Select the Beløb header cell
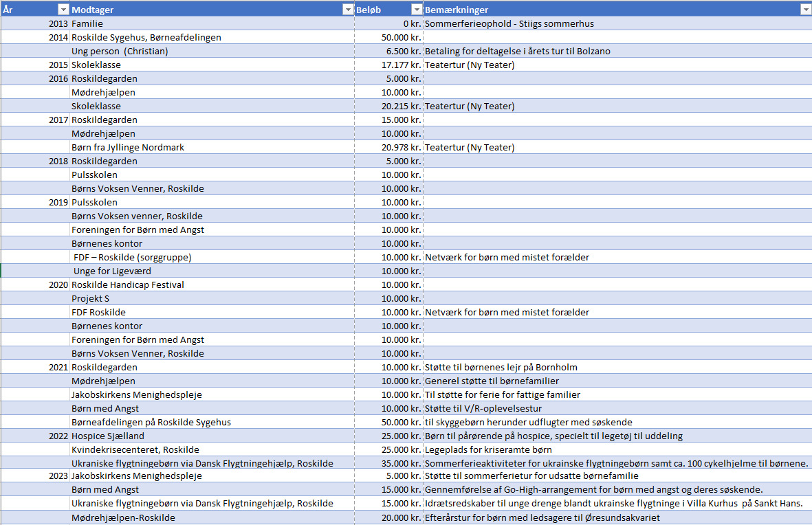This screenshot has width=812, height=525. coord(388,10)
